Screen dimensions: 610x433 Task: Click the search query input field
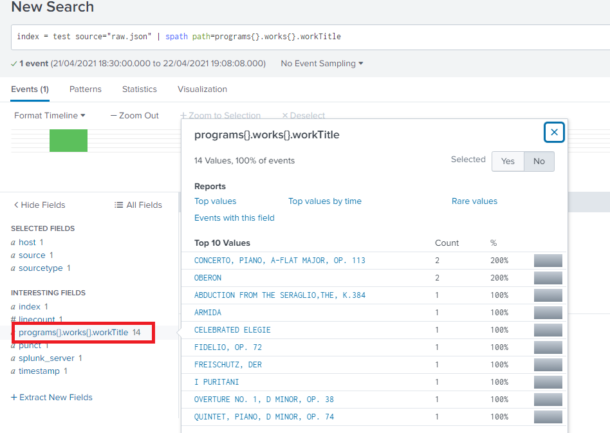(x=311, y=37)
